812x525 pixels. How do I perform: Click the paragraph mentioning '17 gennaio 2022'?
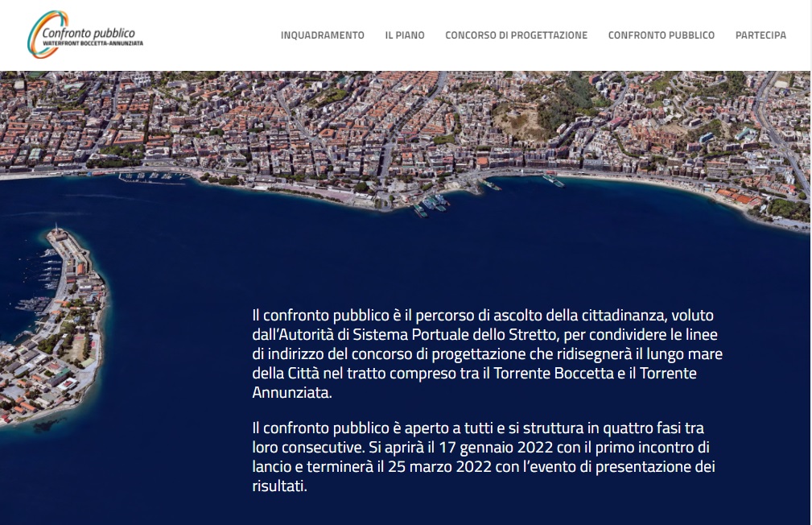pos(483,457)
